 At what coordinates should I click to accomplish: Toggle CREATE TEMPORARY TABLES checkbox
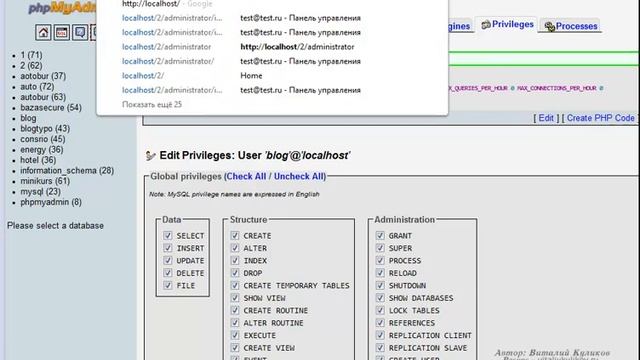(x=235, y=285)
